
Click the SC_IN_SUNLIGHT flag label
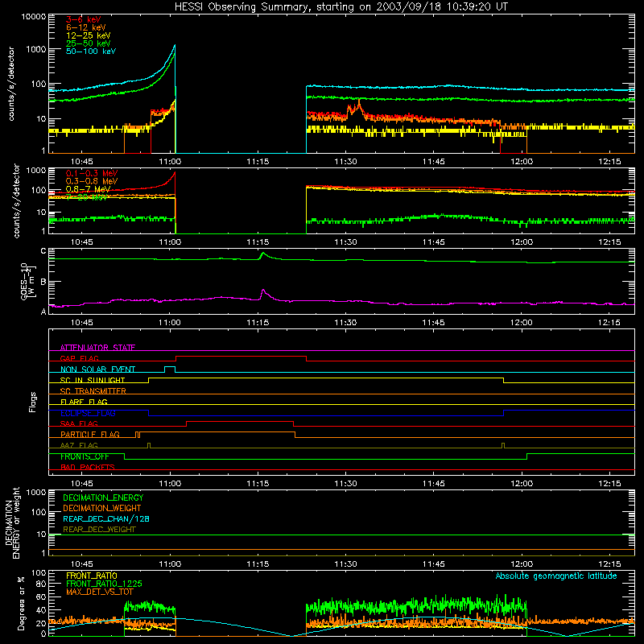pyautogui.click(x=93, y=380)
